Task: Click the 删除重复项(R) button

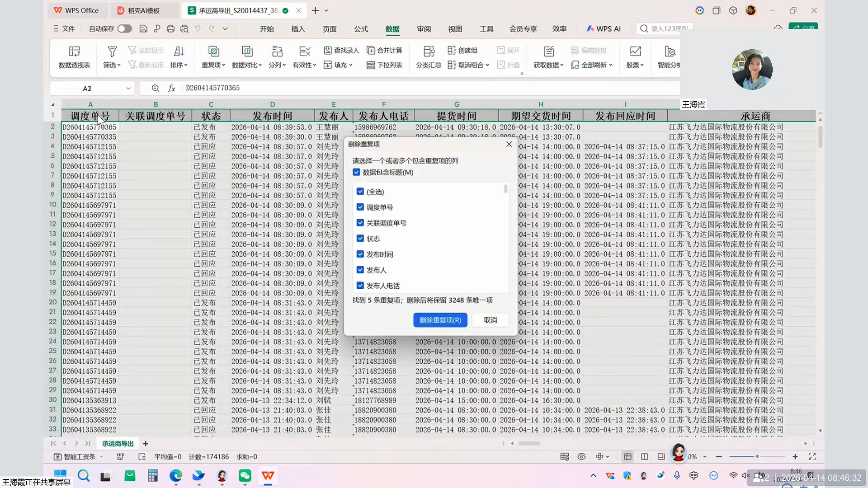Action: 440,320
